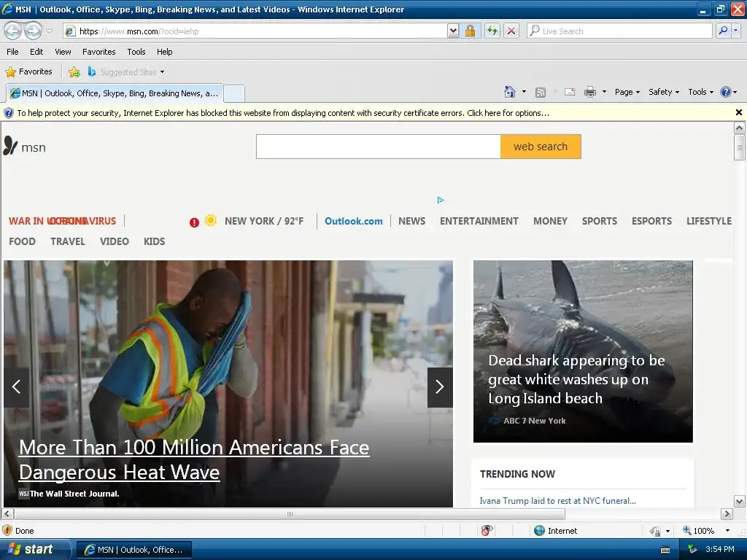Click the Refresh page icon
747x560 pixels.
pos(492,31)
